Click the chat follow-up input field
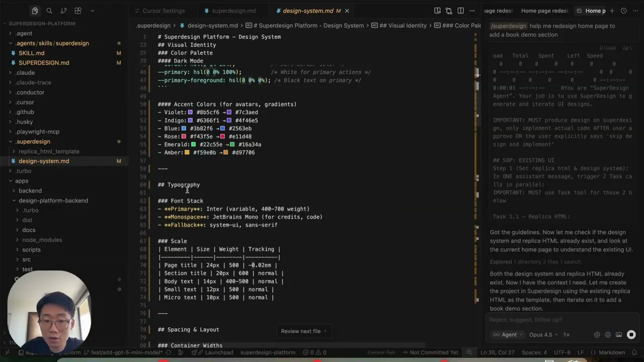The height and width of the screenshot is (362, 644). pyautogui.click(x=561, y=320)
